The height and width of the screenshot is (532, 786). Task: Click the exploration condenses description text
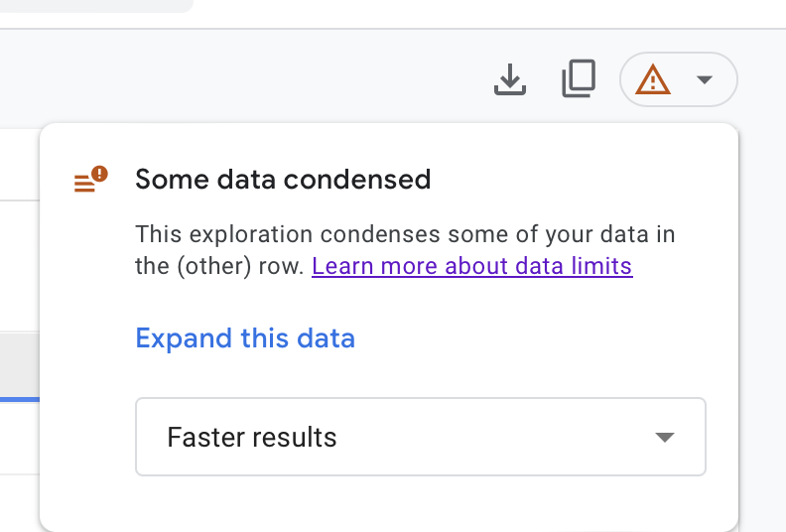[405, 235]
